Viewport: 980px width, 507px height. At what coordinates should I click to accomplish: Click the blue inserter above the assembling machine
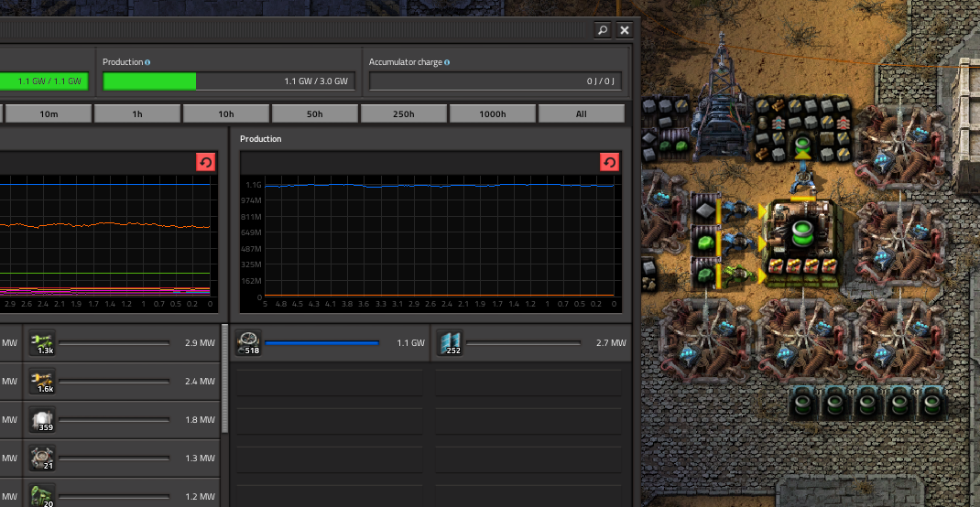click(802, 178)
